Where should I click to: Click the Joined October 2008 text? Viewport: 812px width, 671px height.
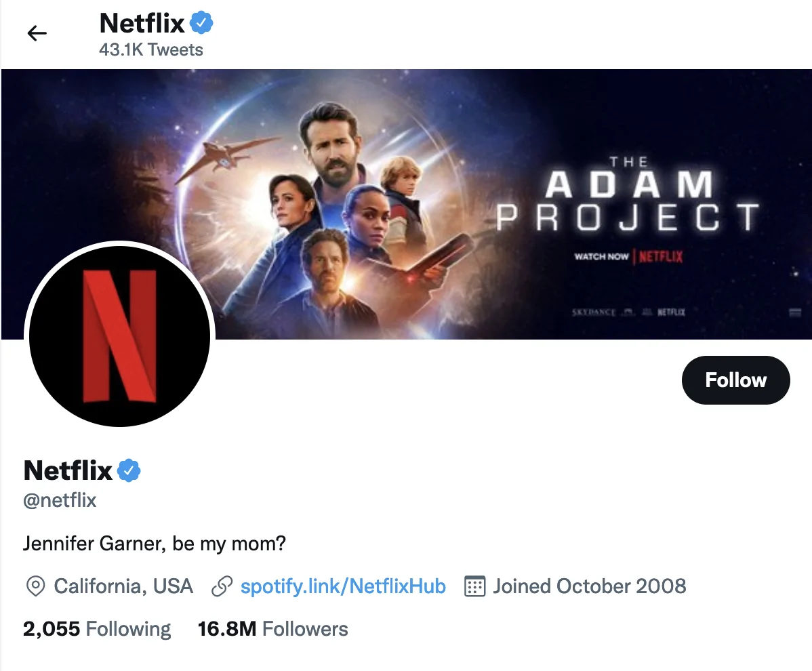(589, 586)
